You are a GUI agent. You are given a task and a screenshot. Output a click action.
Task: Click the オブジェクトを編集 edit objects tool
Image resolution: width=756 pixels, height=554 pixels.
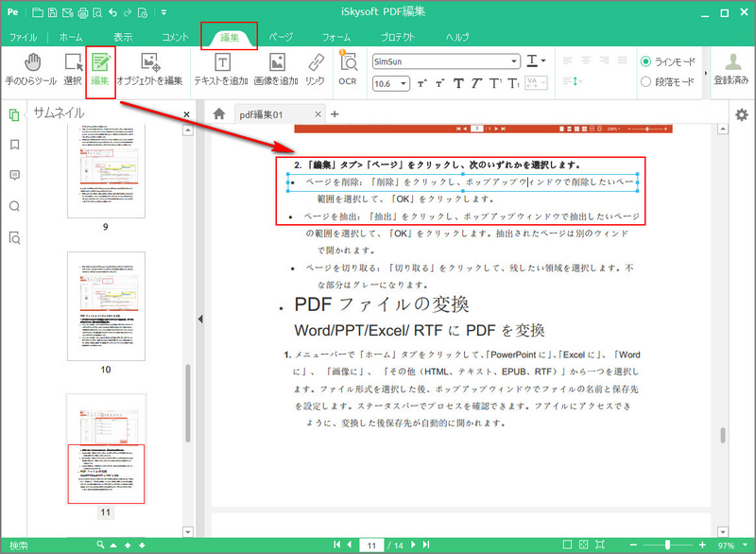(149, 70)
